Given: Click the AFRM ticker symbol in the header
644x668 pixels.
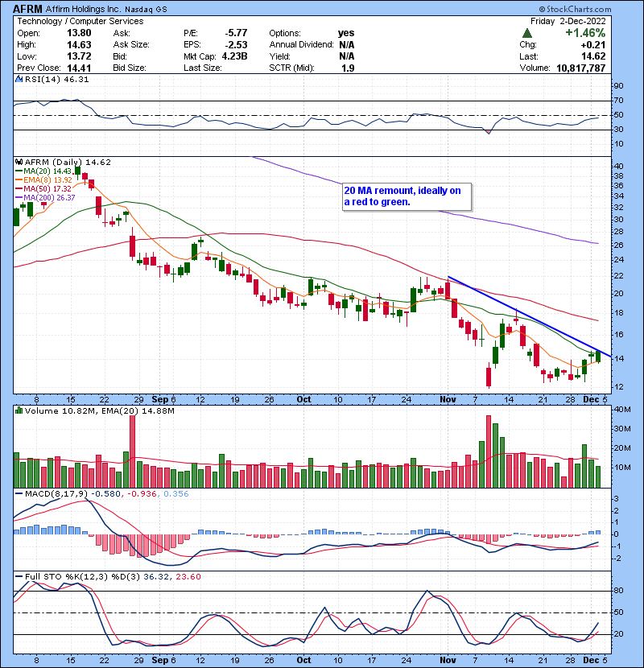Looking at the screenshot, I should point(27,9).
